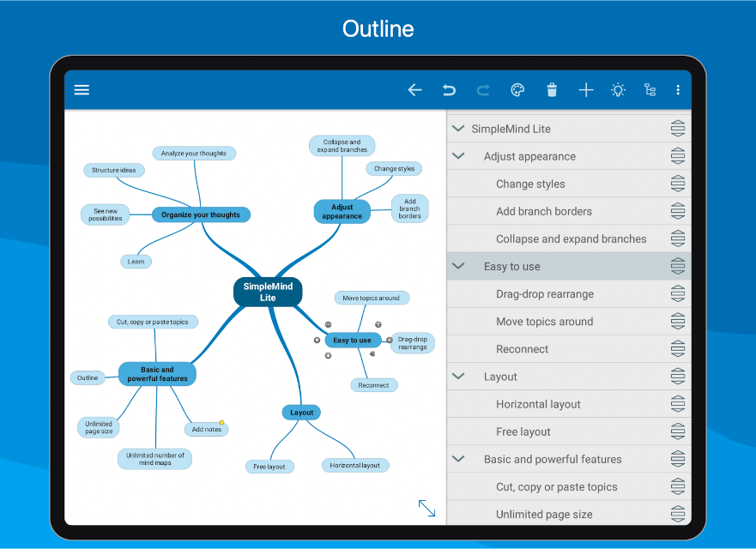Click the fullscreen expand arrows icon
The image size is (756, 549).
click(426, 508)
